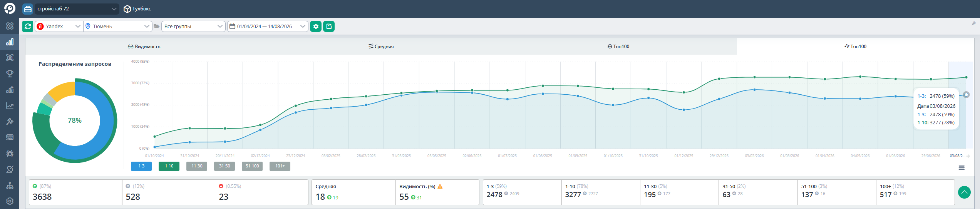Click the chart hamburger menu icon
This screenshot has width=980, height=209.
pyautogui.click(x=962, y=168)
